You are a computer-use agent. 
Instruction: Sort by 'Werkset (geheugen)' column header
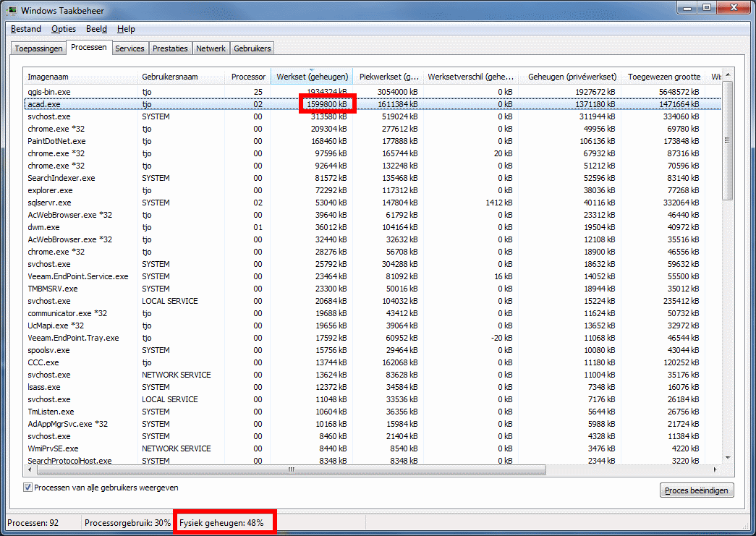pyautogui.click(x=311, y=76)
